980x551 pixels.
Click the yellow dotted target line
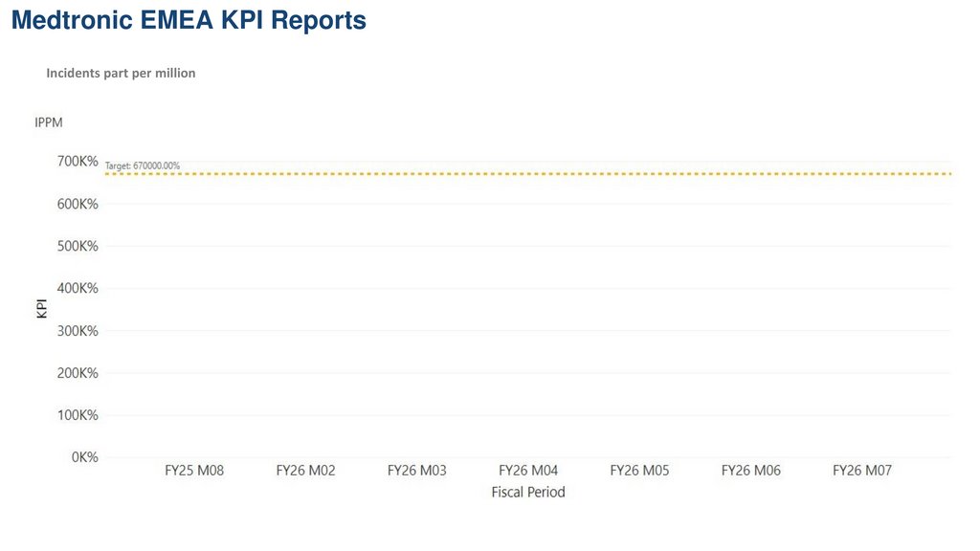(x=528, y=174)
